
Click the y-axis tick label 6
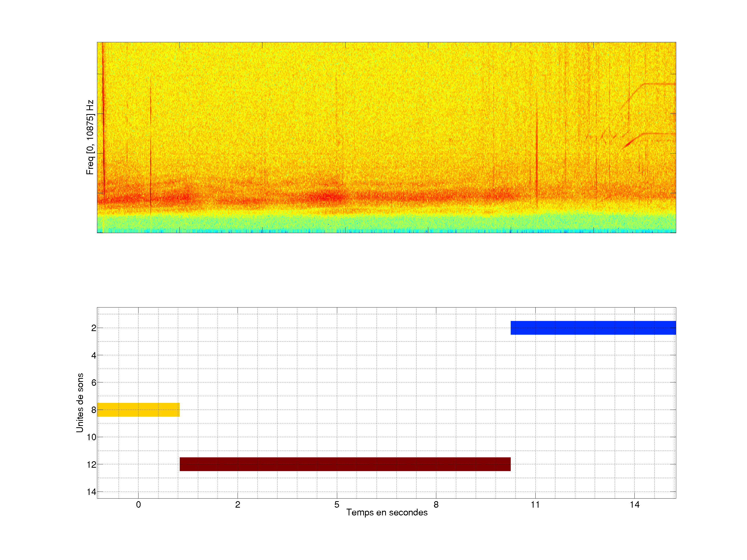[x=94, y=382]
